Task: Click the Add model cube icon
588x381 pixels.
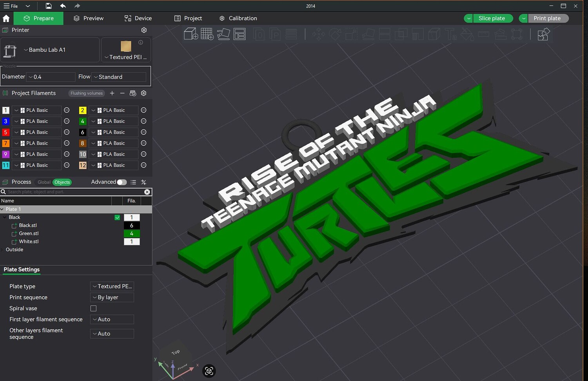Action: [x=191, y=34]
